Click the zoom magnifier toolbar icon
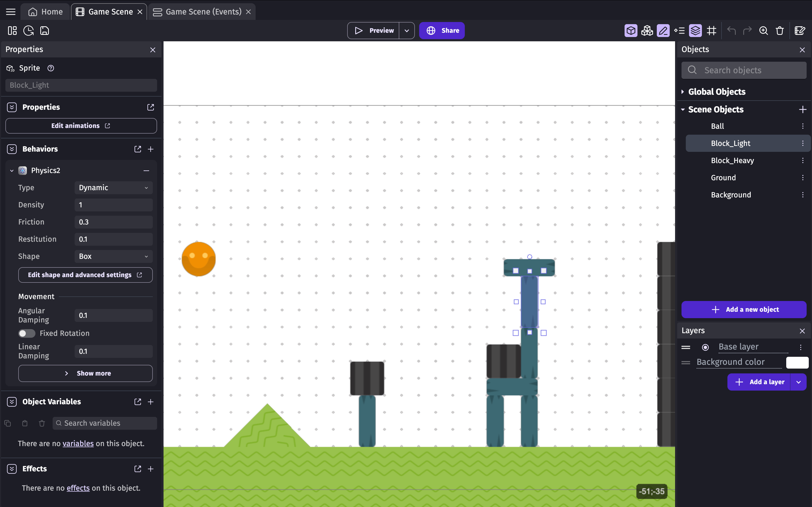The image size is (812, 507). tap(763, 31)
